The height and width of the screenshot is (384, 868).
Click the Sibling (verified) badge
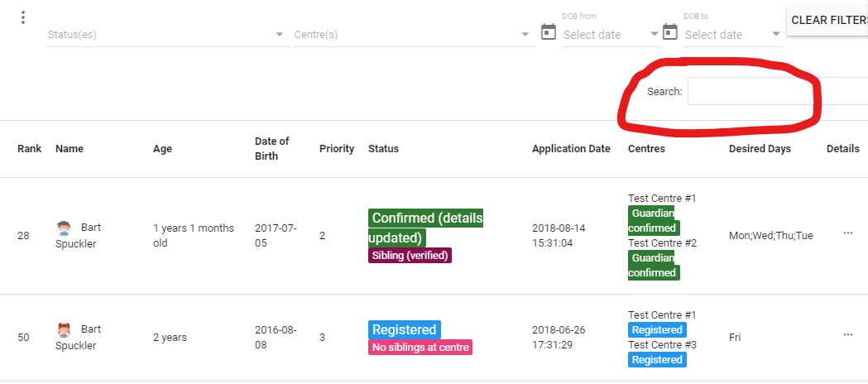410,256
